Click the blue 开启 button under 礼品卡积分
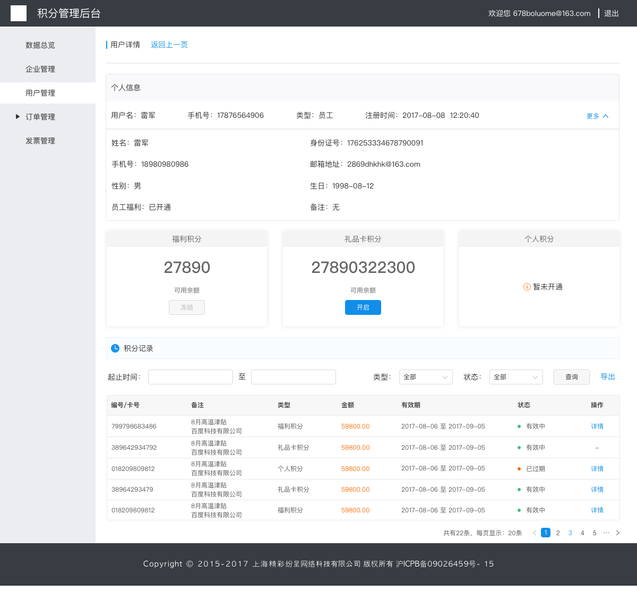This screenshot has width=637, height=600. 363,308
